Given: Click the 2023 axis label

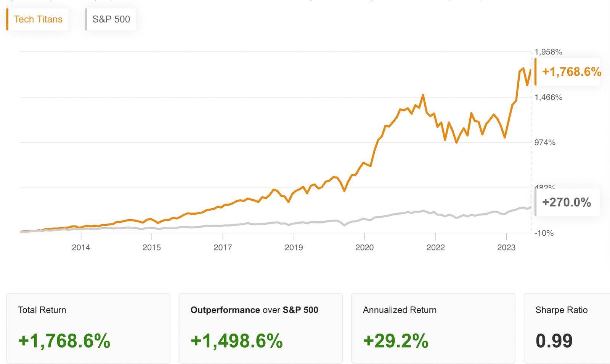Looking at the screenshot, I should tap(507, 247).
